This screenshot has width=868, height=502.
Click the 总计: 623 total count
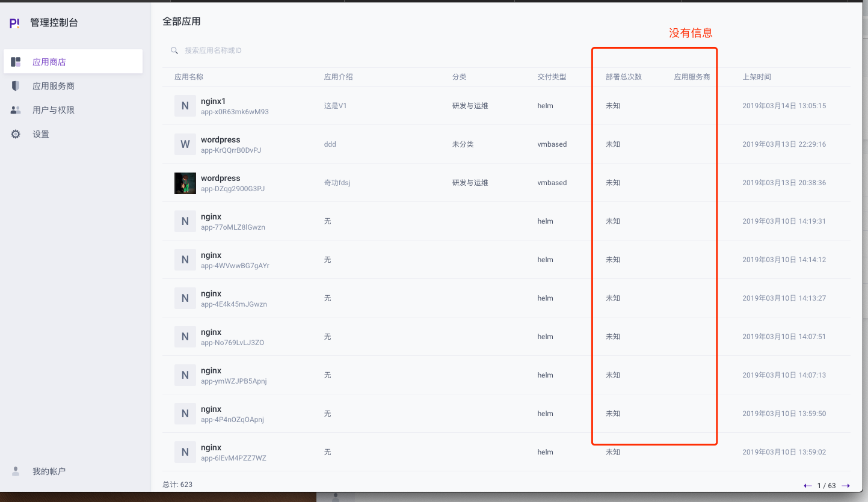click(177, 484)
